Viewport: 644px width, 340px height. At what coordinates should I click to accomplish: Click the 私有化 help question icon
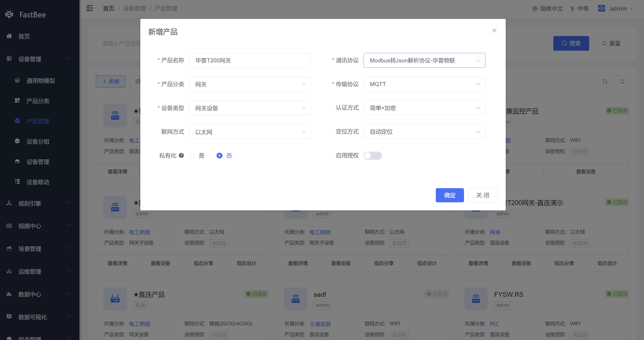(182, 155)
